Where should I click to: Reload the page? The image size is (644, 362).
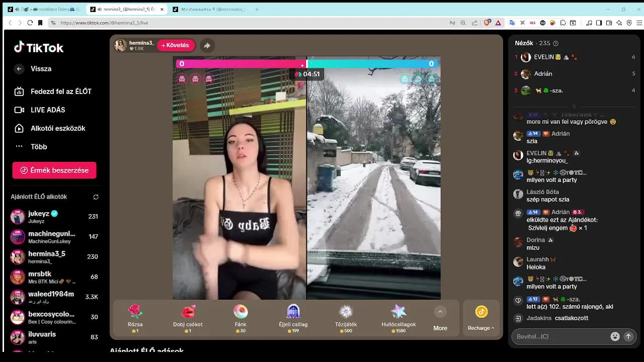tap(30, 23)
